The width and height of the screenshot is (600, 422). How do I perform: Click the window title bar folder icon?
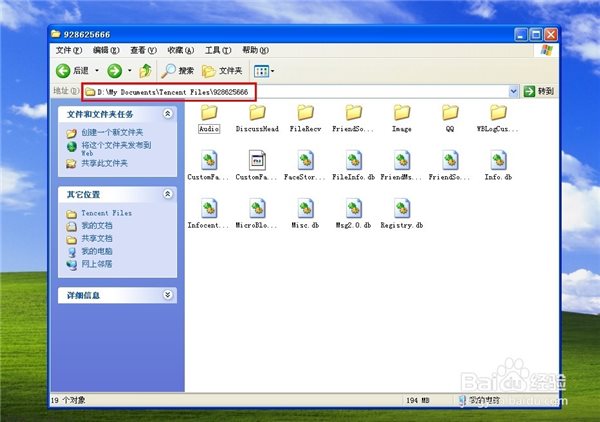tap(56, 34)
